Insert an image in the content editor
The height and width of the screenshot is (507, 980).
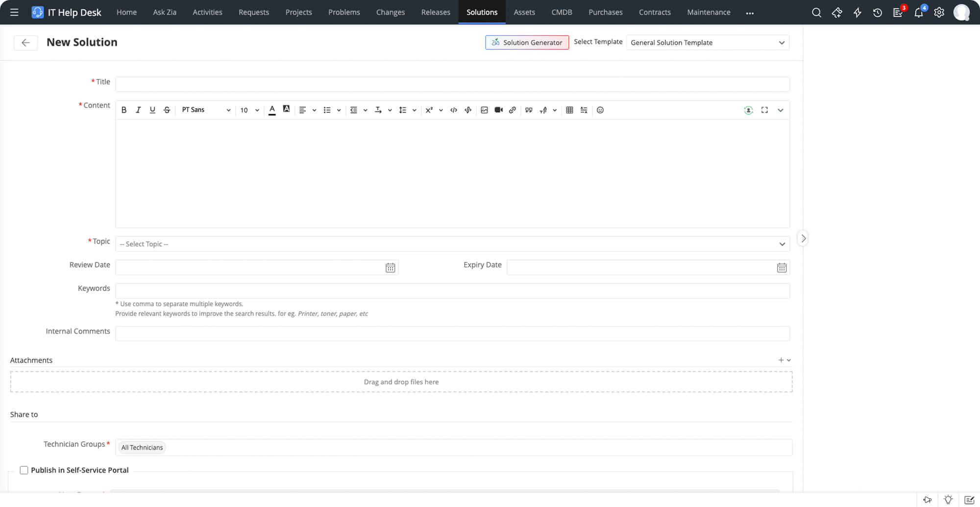(x=484, y=110)
